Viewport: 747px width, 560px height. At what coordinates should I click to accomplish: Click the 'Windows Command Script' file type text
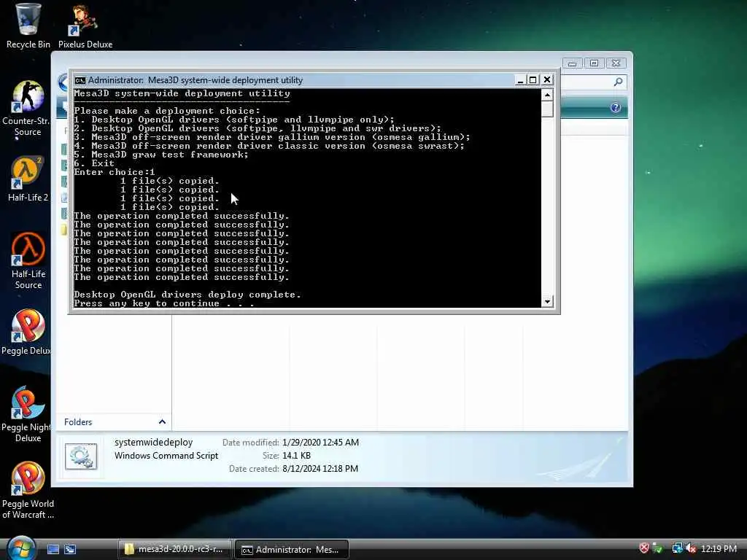click(166, 456)
